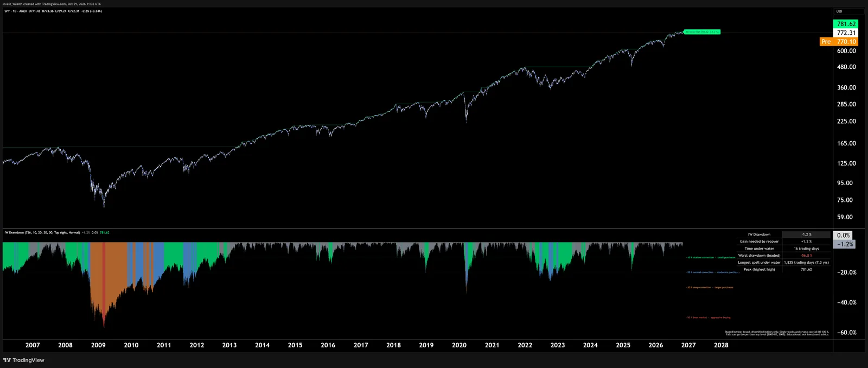
Task: Click the 2022 time axis label
Action: [525, 345]
